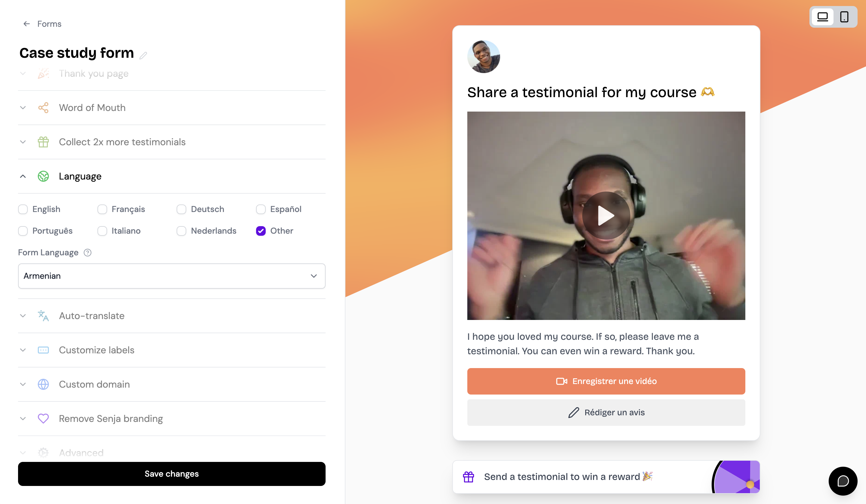Click the spin wheel in reward banner
This screenshot has height=504, width=866.
736,477
